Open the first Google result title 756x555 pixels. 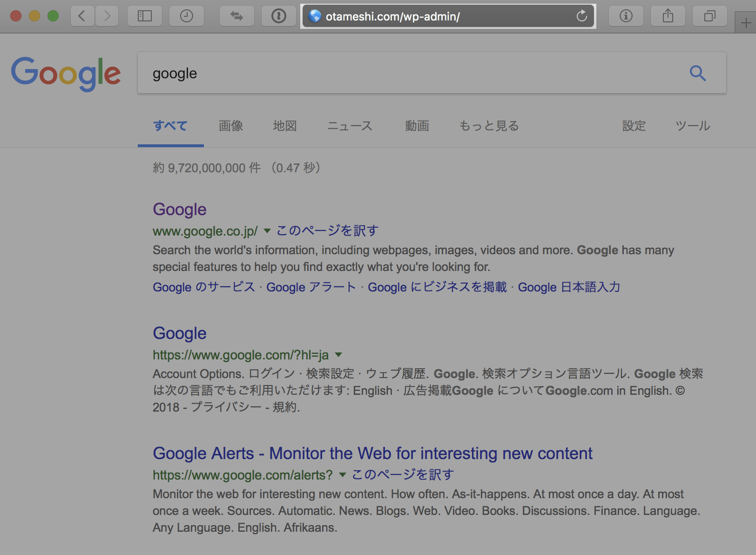click(180, 210)
